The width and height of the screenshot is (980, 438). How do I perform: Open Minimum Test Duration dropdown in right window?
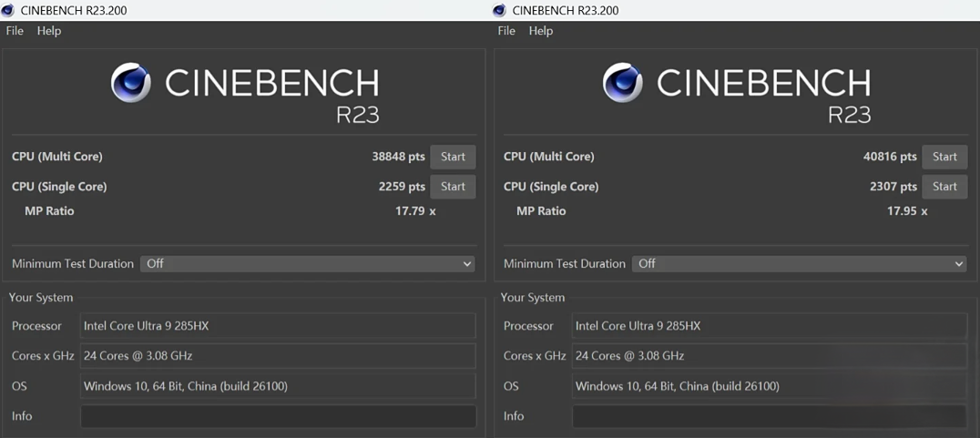pyautogui.click(x=800, y=264)
